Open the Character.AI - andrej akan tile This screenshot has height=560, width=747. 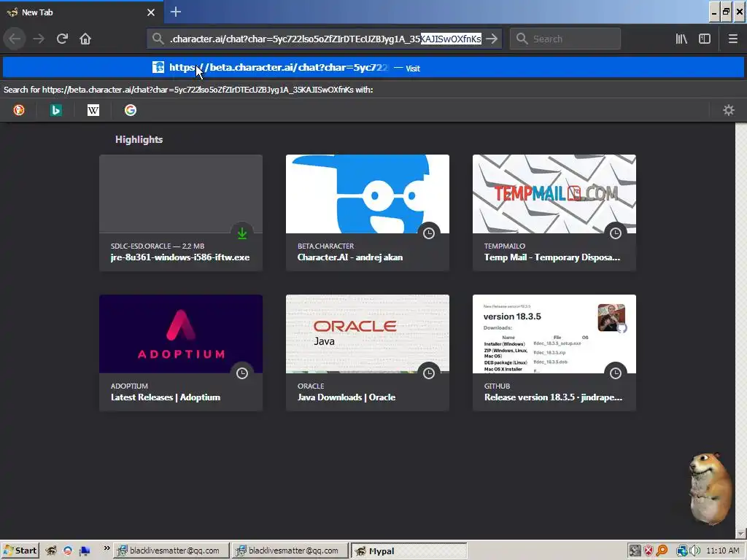(368, 213)
